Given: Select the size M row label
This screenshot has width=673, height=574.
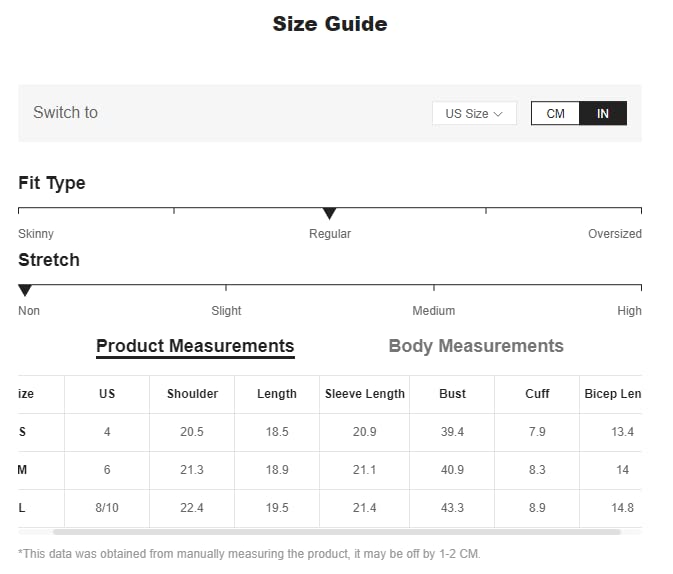Looking at the screenshot, I should 23,470.
